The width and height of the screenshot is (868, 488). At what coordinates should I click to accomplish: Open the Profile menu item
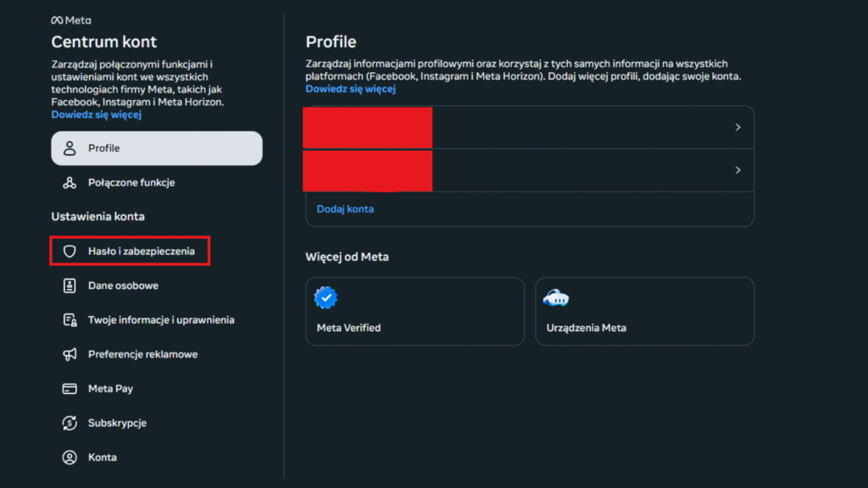pyautogui.click(x=157, y=148)
